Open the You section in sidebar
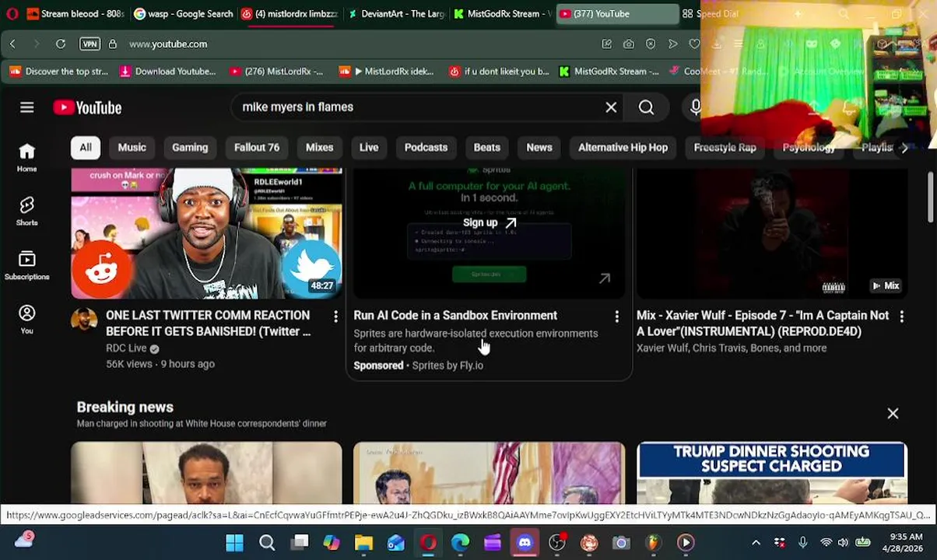This screenshot has width=937, height=560. point(27,319)
